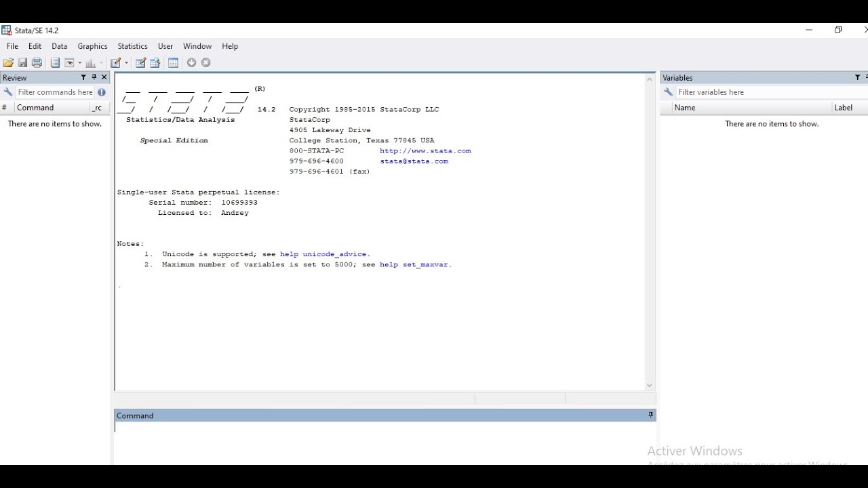The height and width of the screenshot is (488, 868).
Task: Open a dataset with the folder icon
Action: tap(8, 63)
